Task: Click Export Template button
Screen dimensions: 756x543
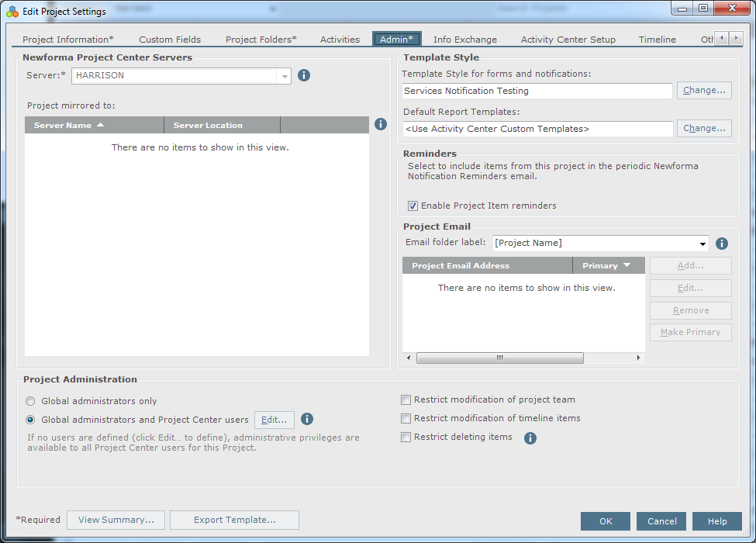Action: [234, 520]
